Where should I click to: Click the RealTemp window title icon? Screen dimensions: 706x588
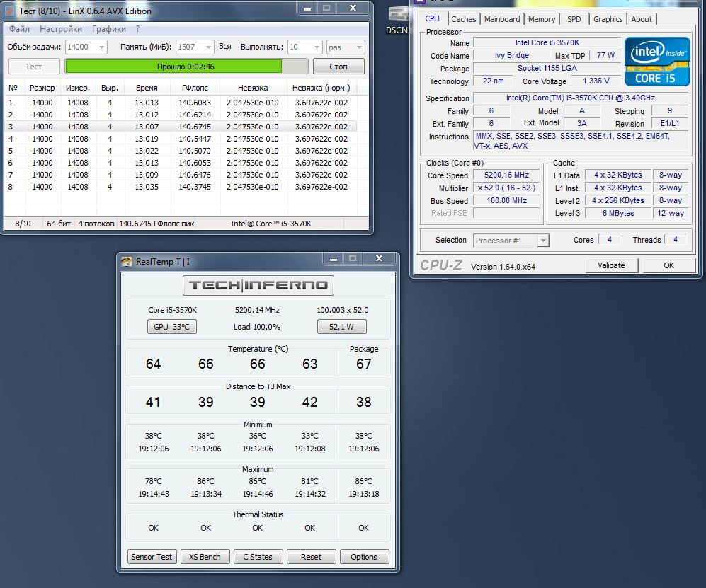point(127,261)
